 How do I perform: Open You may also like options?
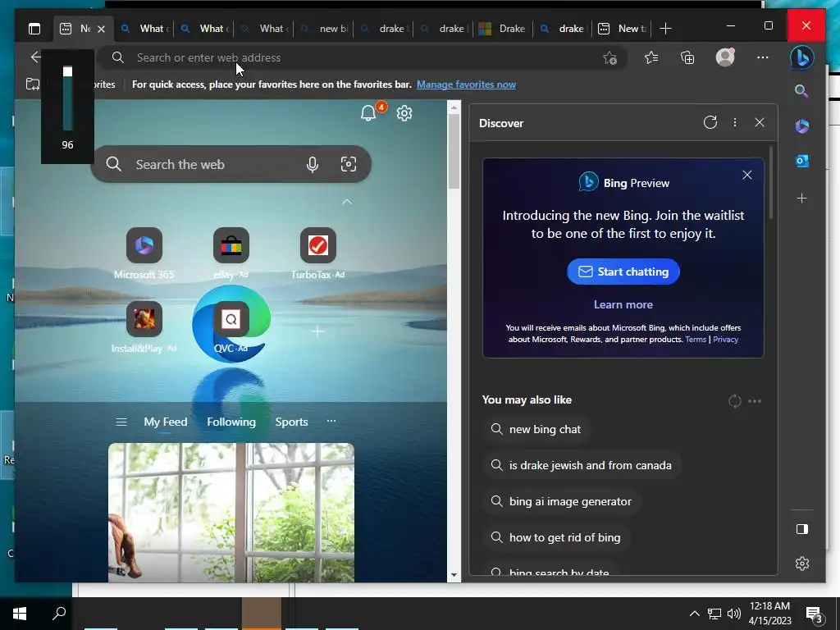click(755, 400)
